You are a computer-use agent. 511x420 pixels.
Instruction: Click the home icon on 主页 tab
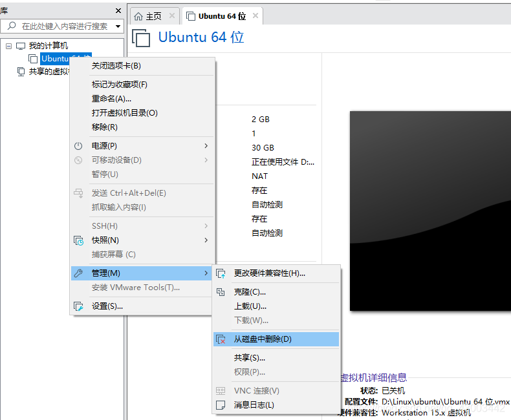coord(138,16)
